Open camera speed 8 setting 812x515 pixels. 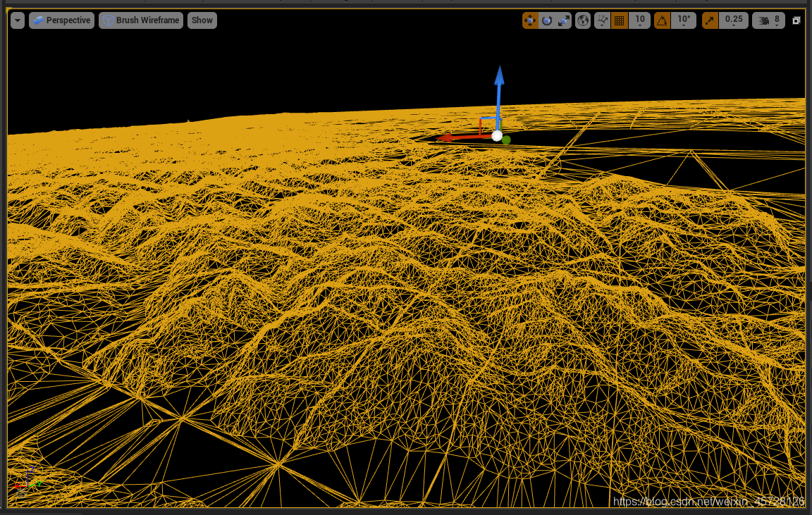click(769, 20)
